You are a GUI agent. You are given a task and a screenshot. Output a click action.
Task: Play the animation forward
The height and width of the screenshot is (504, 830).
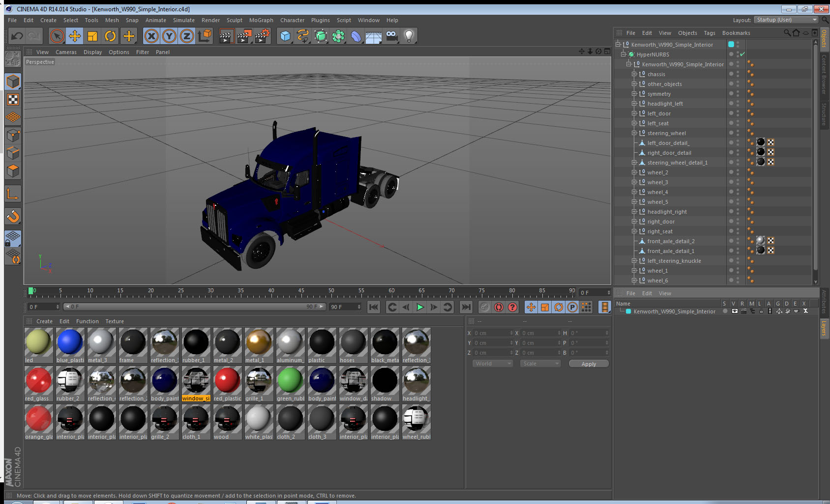pos(420,307)
